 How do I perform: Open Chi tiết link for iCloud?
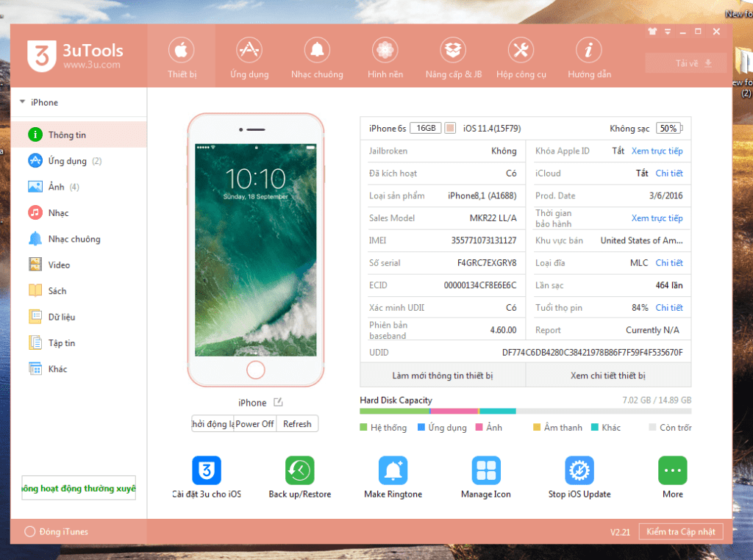(x=669, y=173)
